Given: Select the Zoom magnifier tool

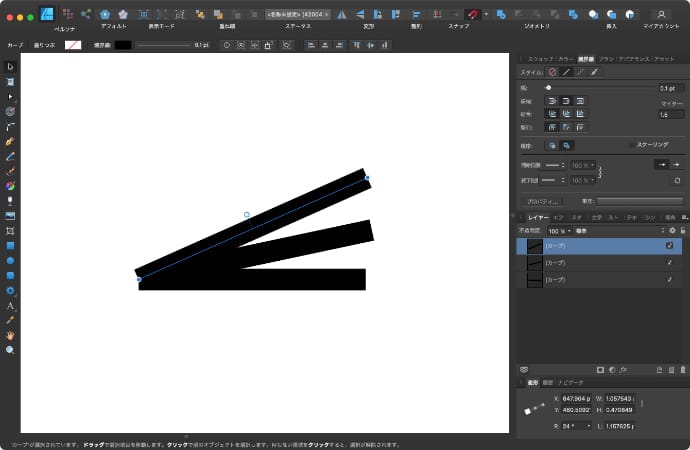Looking at the screenshot, I should pyautogui.click(x=10, y=350).
